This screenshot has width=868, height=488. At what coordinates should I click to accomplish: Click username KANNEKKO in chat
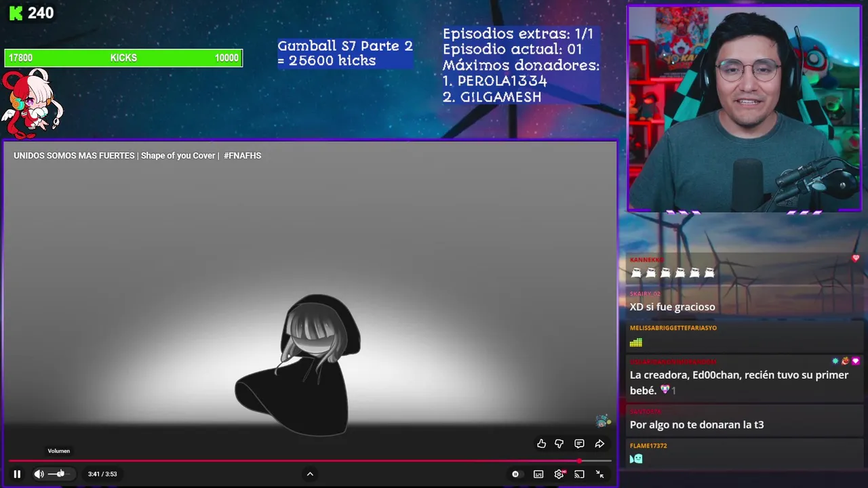tap(647, 260)
